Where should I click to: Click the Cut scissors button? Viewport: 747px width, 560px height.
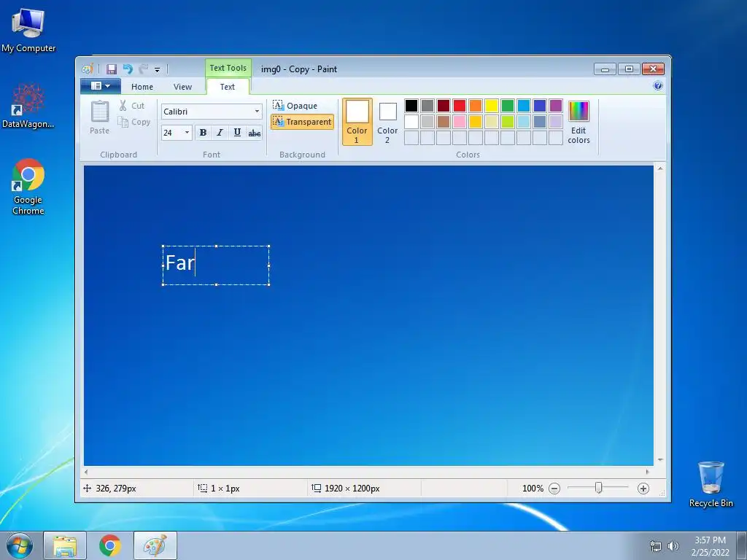(132, 106)
